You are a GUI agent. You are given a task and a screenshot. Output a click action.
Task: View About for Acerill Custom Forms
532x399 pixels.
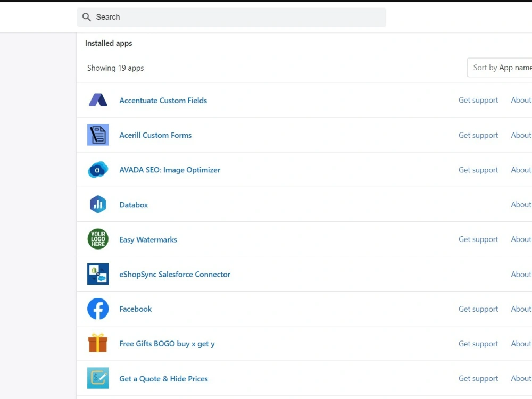tap(521, 135)
